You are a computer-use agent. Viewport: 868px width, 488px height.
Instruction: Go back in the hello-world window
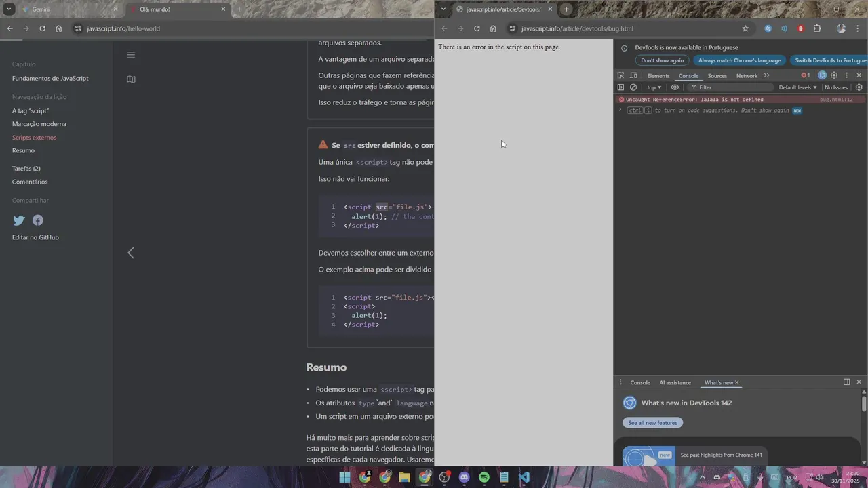[9, 28]
